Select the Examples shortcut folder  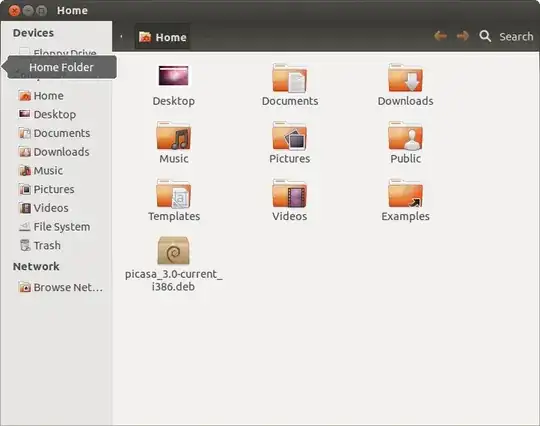pyautogui.click(x=405, y=194)
